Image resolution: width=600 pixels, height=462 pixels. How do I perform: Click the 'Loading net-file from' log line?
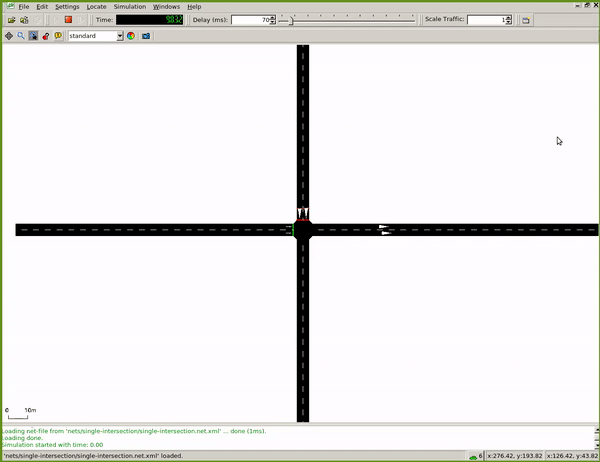(x=134, y=431)
